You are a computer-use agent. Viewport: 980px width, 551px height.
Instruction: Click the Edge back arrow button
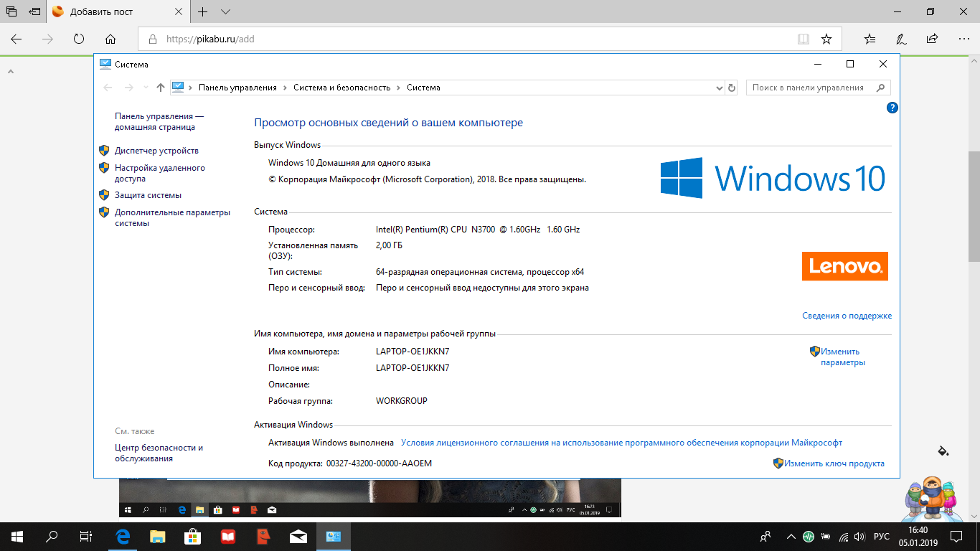pos(17,39)
